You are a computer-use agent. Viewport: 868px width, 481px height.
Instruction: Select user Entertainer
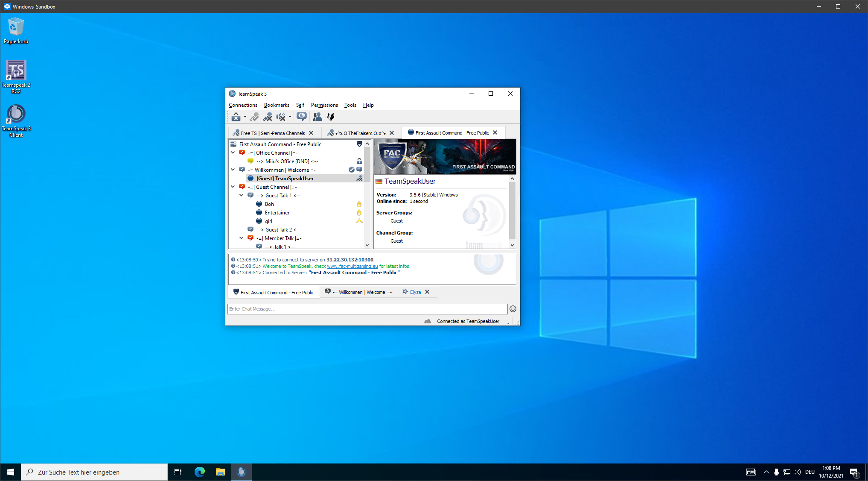[277, 213]
